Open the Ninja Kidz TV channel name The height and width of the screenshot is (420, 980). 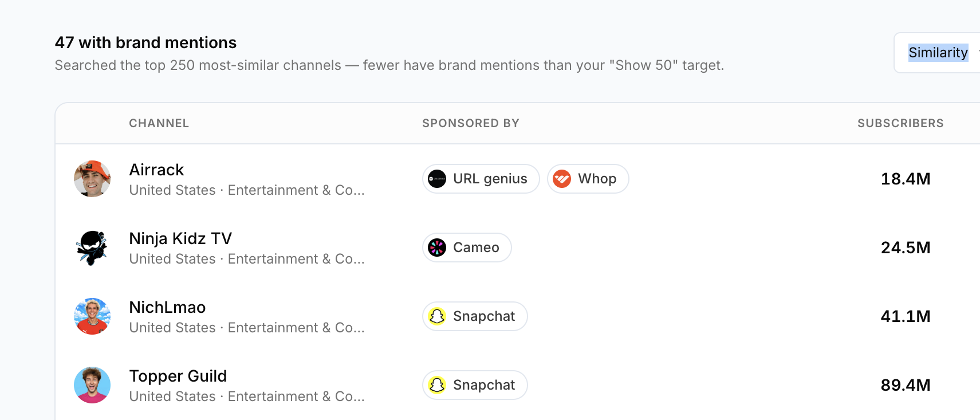(180, 238)
